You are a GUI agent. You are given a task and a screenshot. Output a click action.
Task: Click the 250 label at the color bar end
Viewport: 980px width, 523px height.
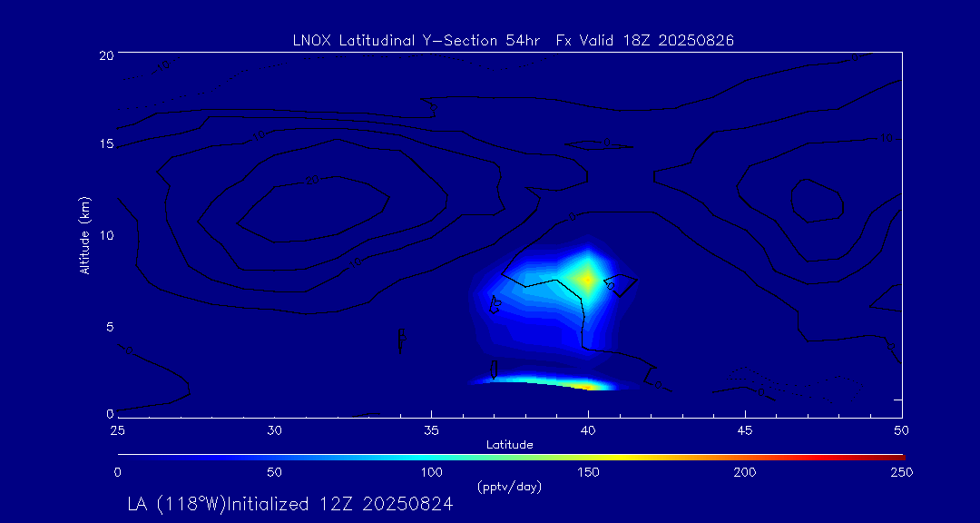(x=901, y=472)
